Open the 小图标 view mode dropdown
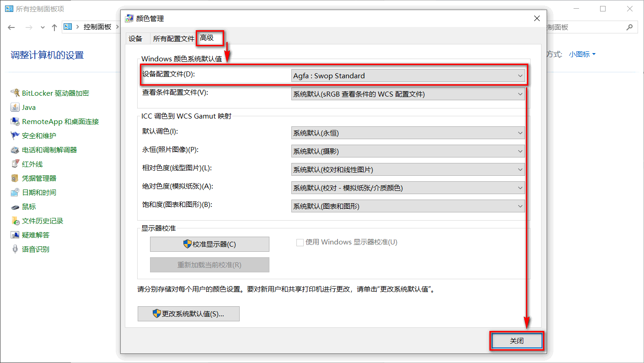 pos(582,54)
